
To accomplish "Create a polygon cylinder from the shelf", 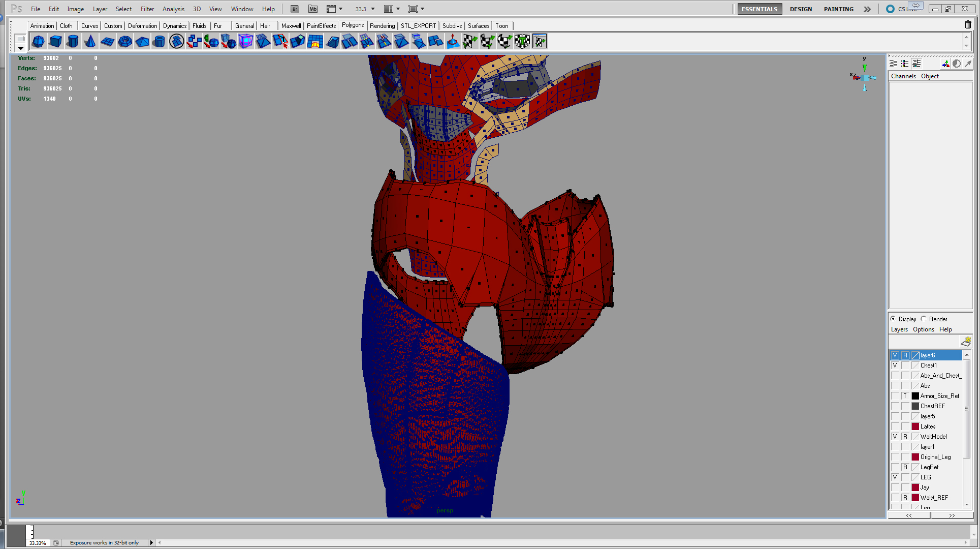I will [x=73, y=41].
